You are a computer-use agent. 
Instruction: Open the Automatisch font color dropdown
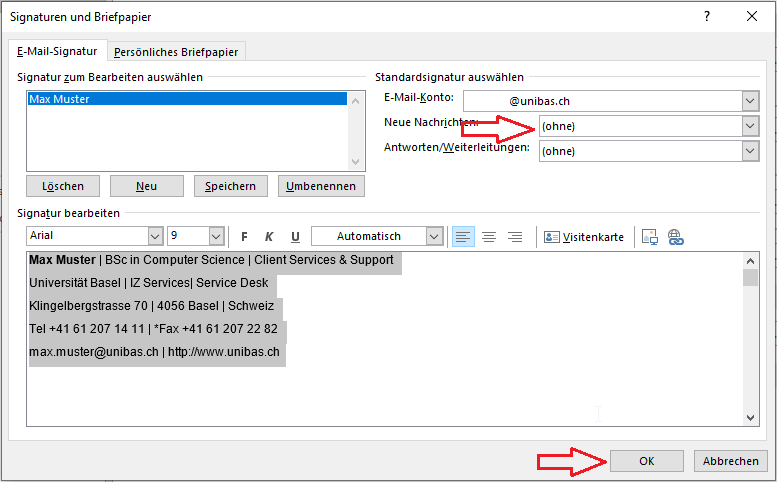click(434, 236)
